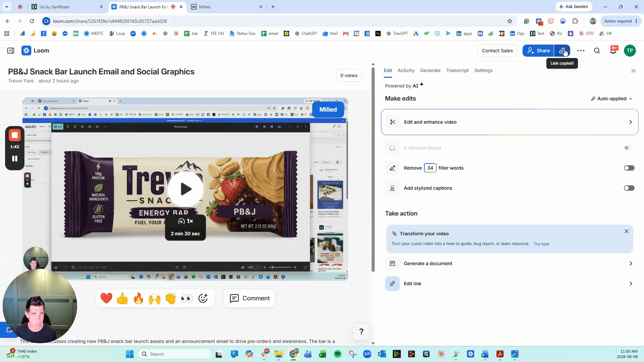The height and width of the screenshot is (362, 644).
Task: Click the copy link icon beside Share
Action: (562, 51)
